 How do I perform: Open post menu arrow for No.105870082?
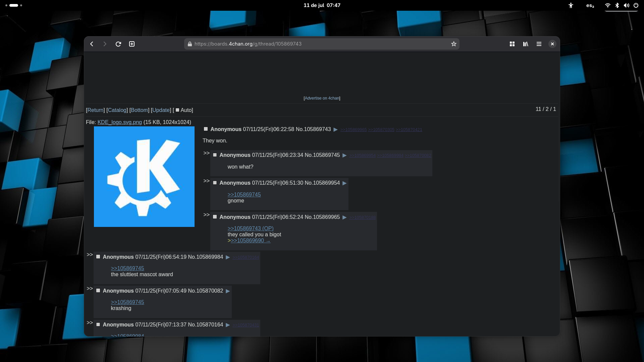tap(228, 291)
